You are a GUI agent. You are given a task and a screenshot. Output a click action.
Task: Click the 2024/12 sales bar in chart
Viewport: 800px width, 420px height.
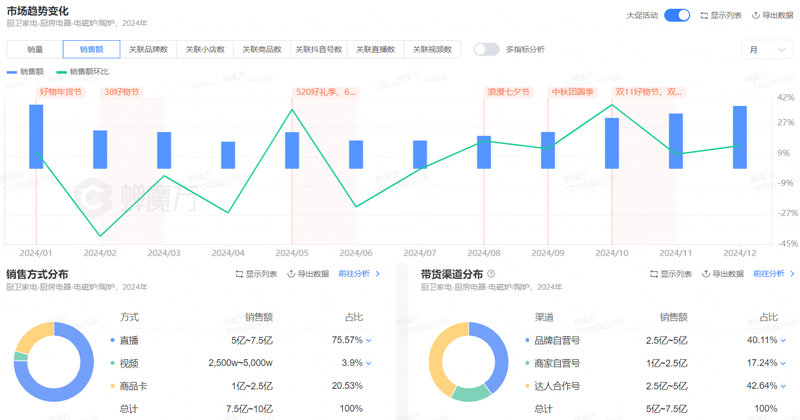[x=740, y=137]
